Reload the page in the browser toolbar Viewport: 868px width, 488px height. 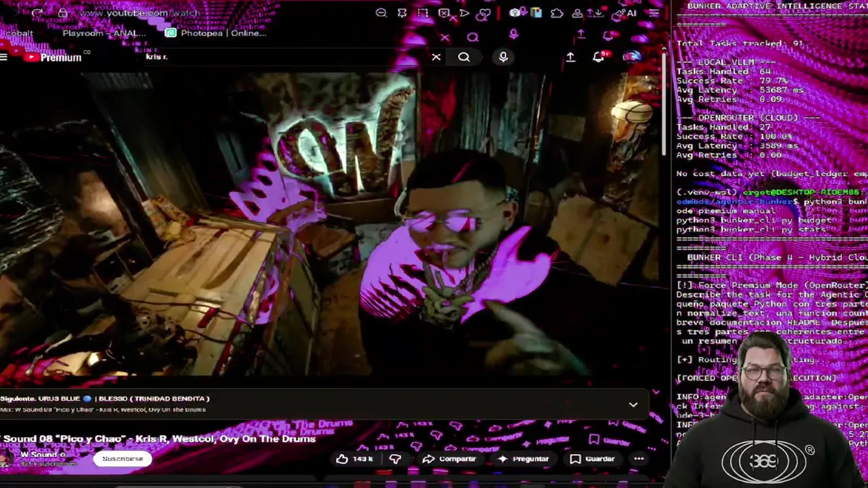coord(37,13)
